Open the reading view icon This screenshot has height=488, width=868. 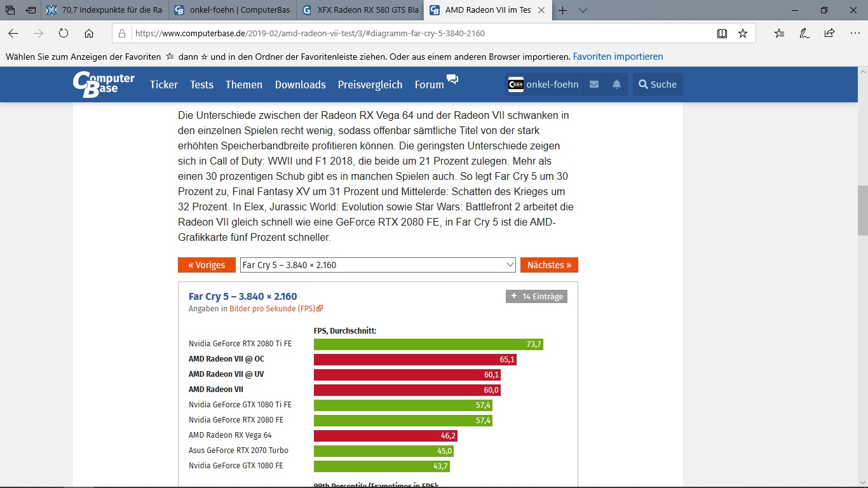click(722, 34)
